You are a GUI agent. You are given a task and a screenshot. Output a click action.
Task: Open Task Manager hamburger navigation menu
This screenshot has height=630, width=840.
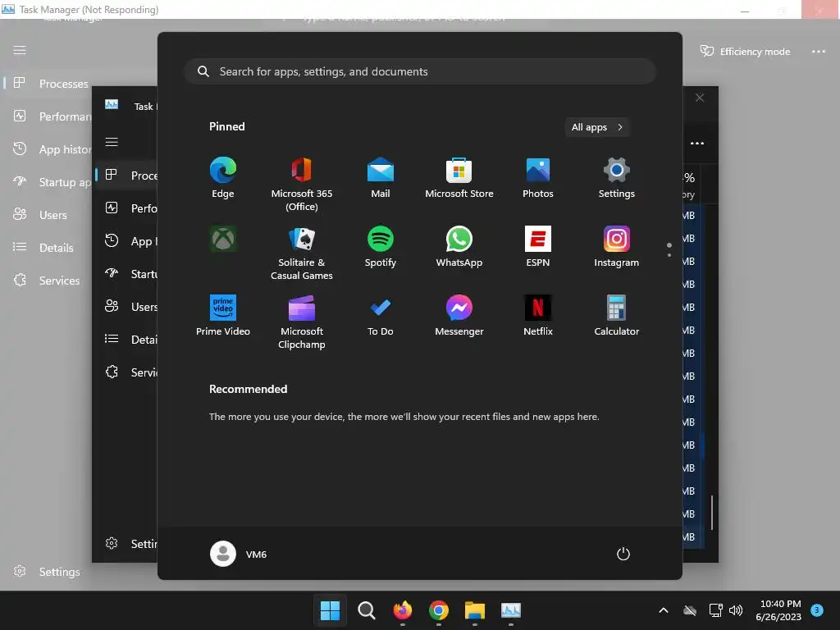pyautogui.click(x=20, y=50)
